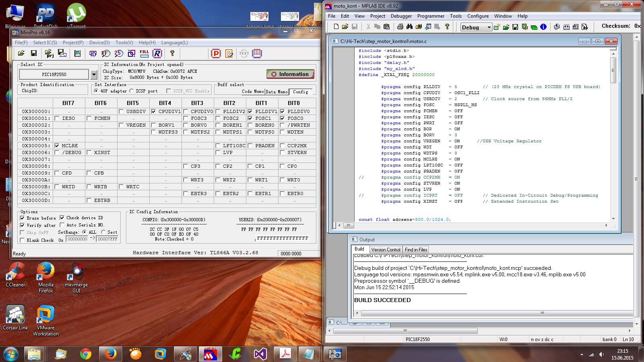Click the question mark help icon in MiniPro

tap(172, 53)
